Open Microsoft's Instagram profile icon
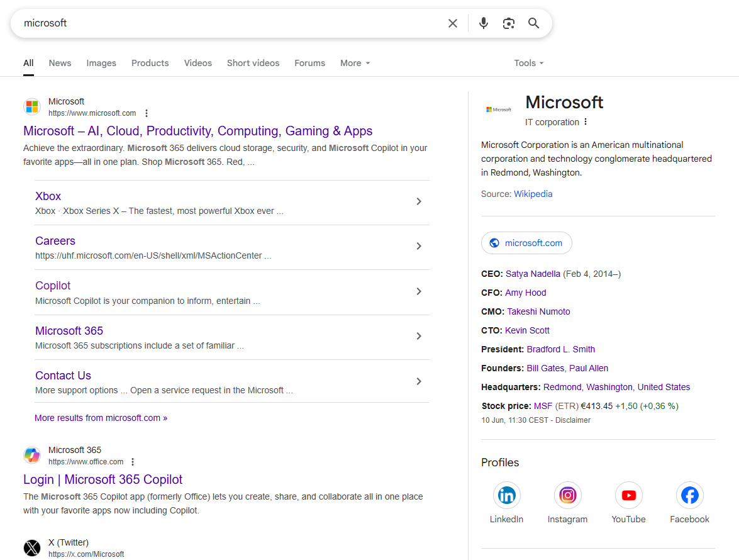Viewport: 739px width, 560px height. [x=567, y=495]
